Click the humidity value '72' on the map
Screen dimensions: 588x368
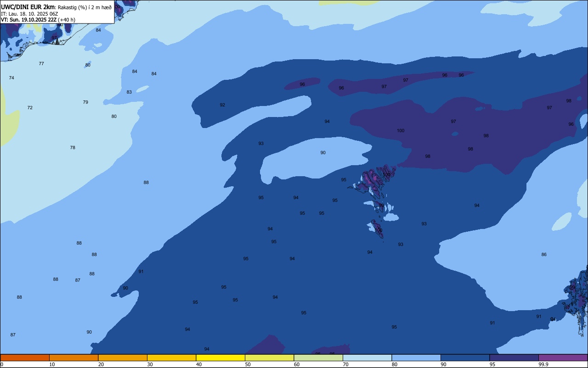[30, 108]
